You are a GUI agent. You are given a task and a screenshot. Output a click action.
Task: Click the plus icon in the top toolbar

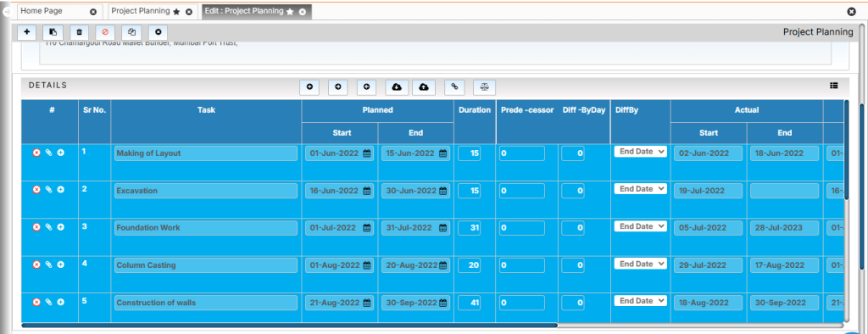(26, 32)
